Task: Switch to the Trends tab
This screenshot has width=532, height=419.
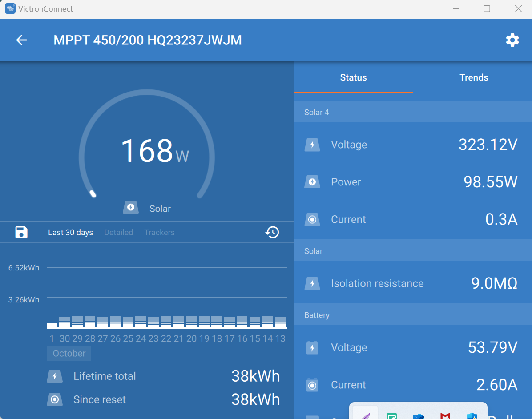Action: [474, 77]
